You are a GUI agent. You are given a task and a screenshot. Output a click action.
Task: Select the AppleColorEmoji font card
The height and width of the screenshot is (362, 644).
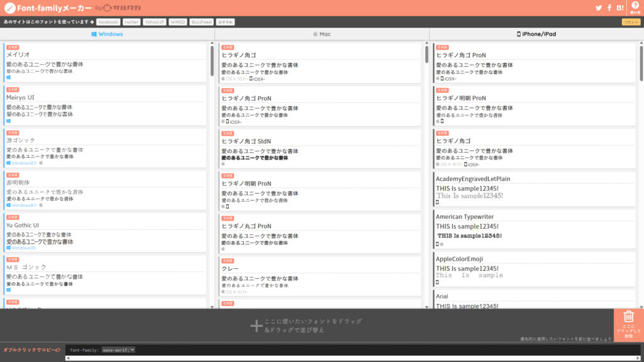tap(535, 269)
